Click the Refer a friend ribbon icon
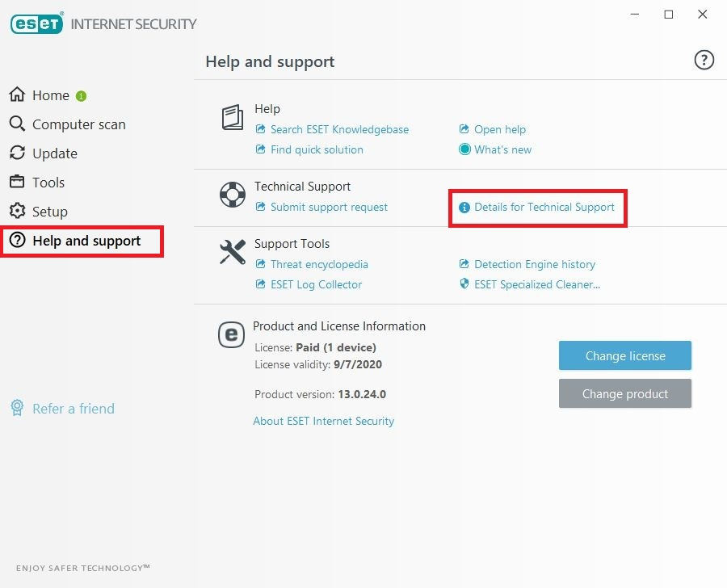 (x=17, y=408)
